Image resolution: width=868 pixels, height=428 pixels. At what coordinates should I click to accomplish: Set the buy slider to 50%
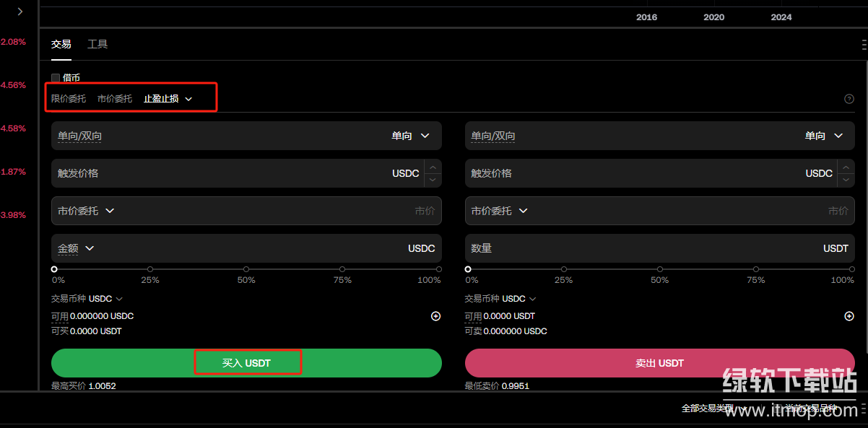point(246,269)
